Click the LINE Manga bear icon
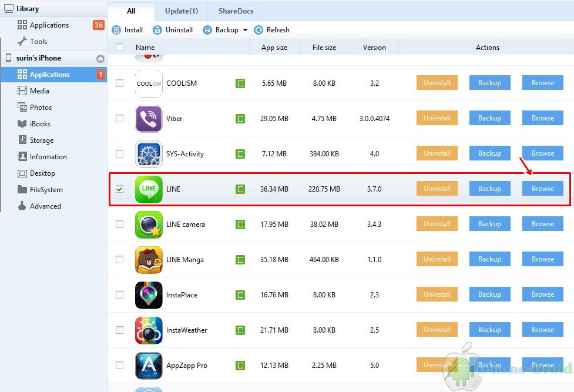 tap(149, 260)
